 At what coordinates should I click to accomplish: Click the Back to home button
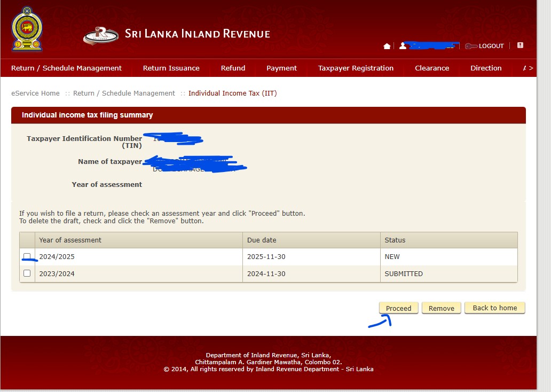click(x=494, y=308)
